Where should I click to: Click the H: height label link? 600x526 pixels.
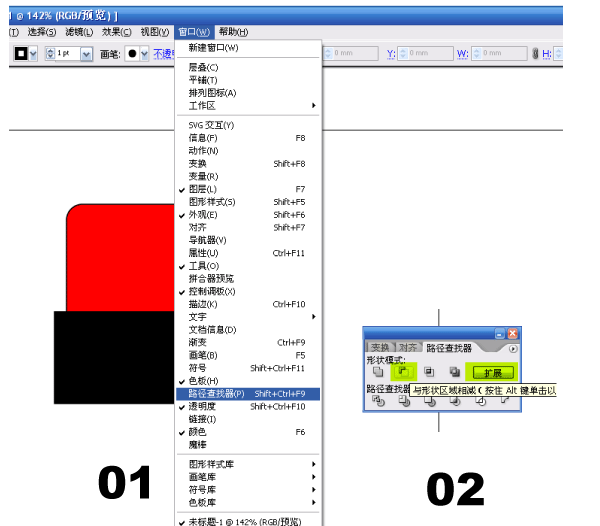[547, 54]
